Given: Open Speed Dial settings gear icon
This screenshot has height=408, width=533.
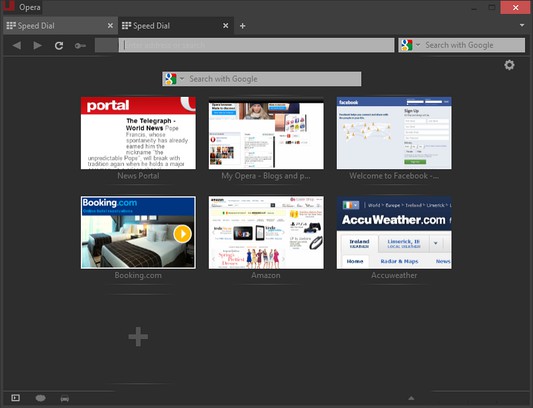Looking at the screenshot, I should click(509, 65).
